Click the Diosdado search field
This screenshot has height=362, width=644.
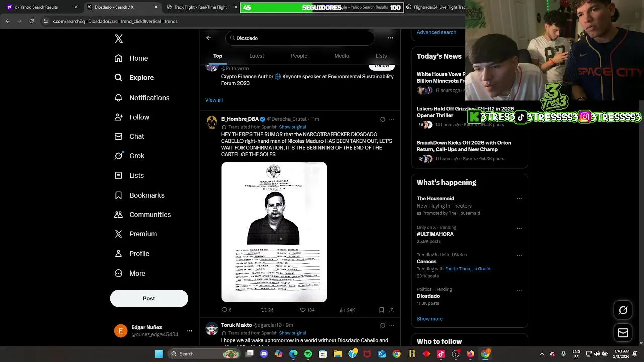click(300, 38)
